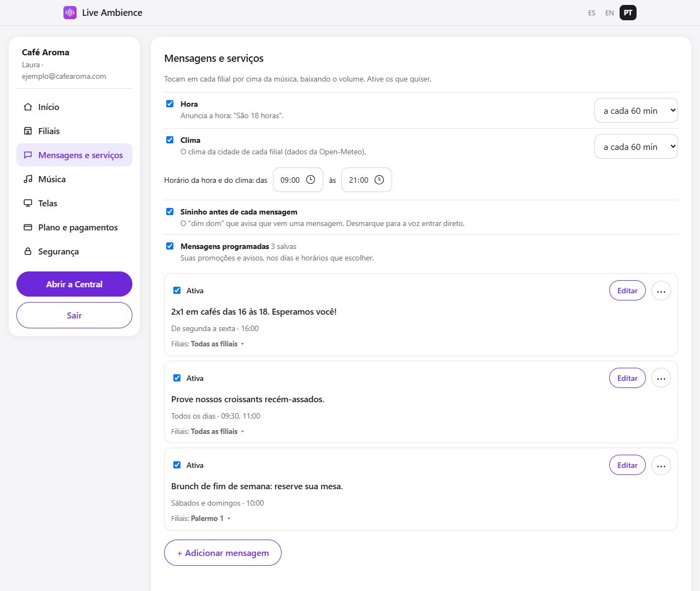Switch language to EN
Viewport: 700px width, 591px height.
pos(610,13)
